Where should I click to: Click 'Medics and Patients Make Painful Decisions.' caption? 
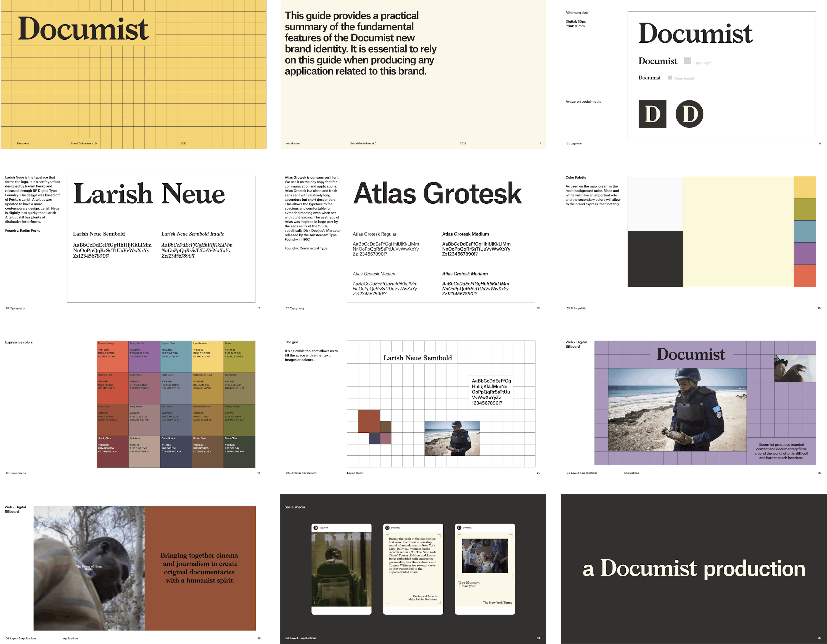(x=423, y=598)
